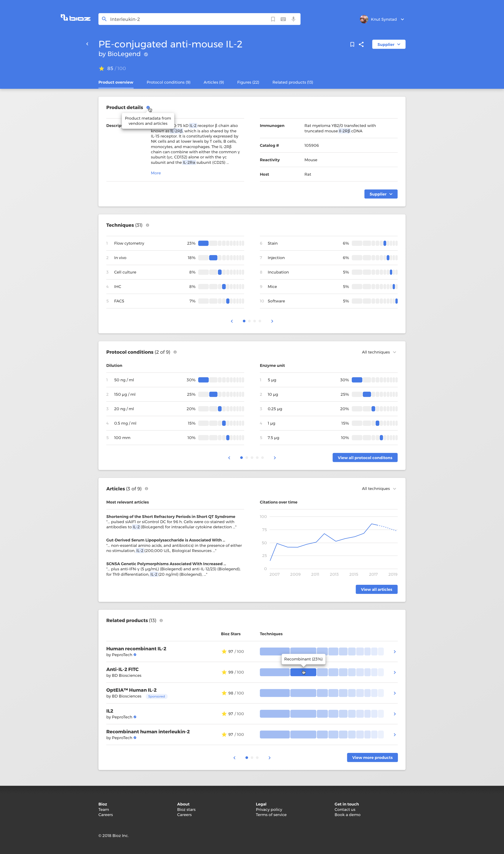
Task: Switch to the Figures (22) tab
Action: click(x=248, y=82)
